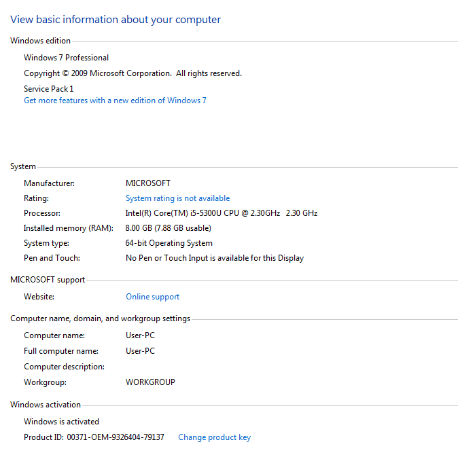Click the 'System' section header
Screen dimensions: 458x476
click(x=23, y=166)
